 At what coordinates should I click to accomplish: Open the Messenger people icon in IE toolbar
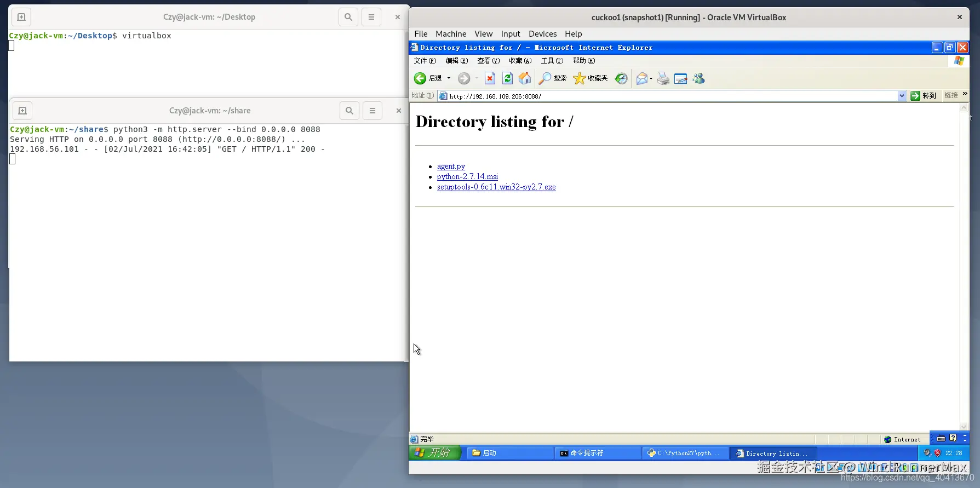(698, 79)
